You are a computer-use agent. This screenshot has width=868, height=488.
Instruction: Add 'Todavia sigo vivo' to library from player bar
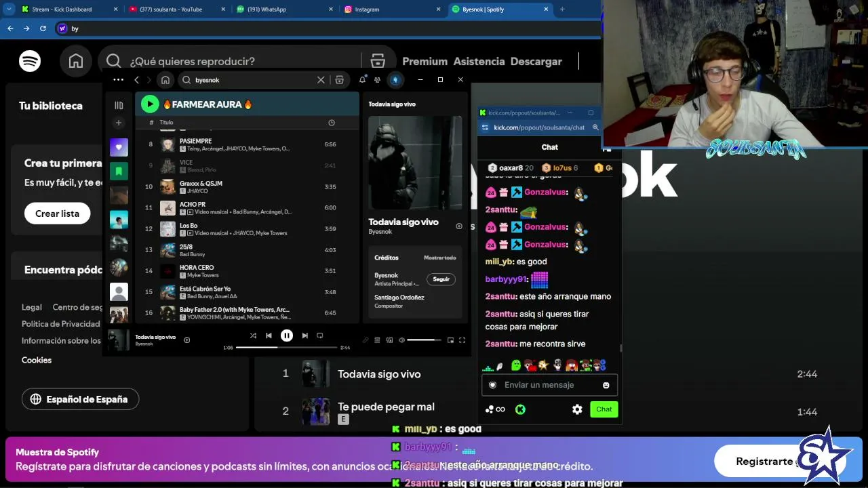click(187, 340)
